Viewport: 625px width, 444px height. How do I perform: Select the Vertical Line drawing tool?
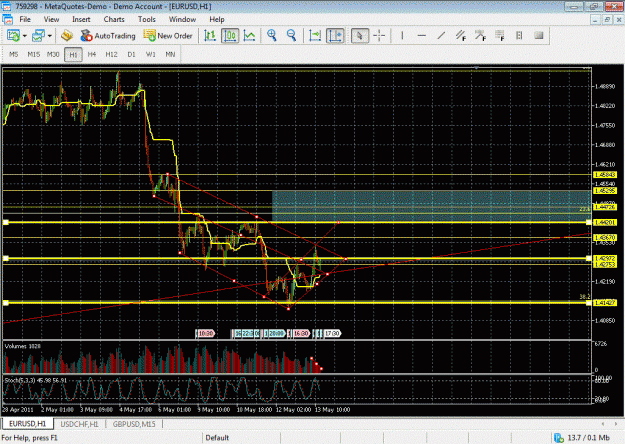[x=402, y=36]
